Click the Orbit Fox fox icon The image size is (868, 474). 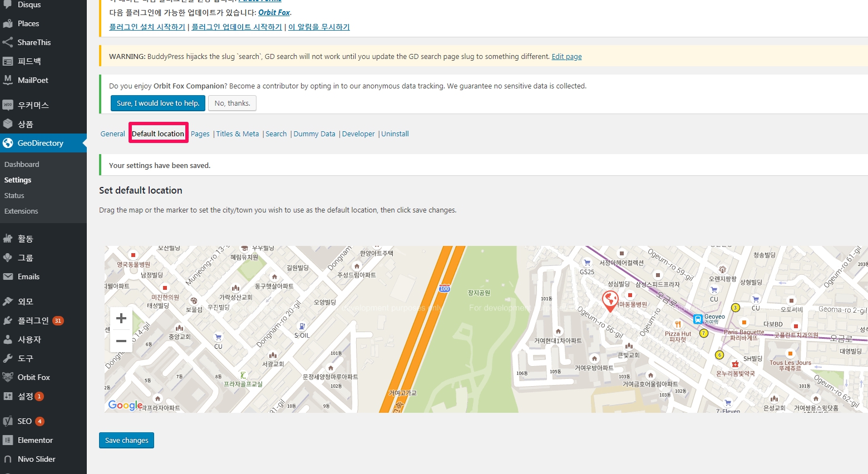click(x=8, y=377)
